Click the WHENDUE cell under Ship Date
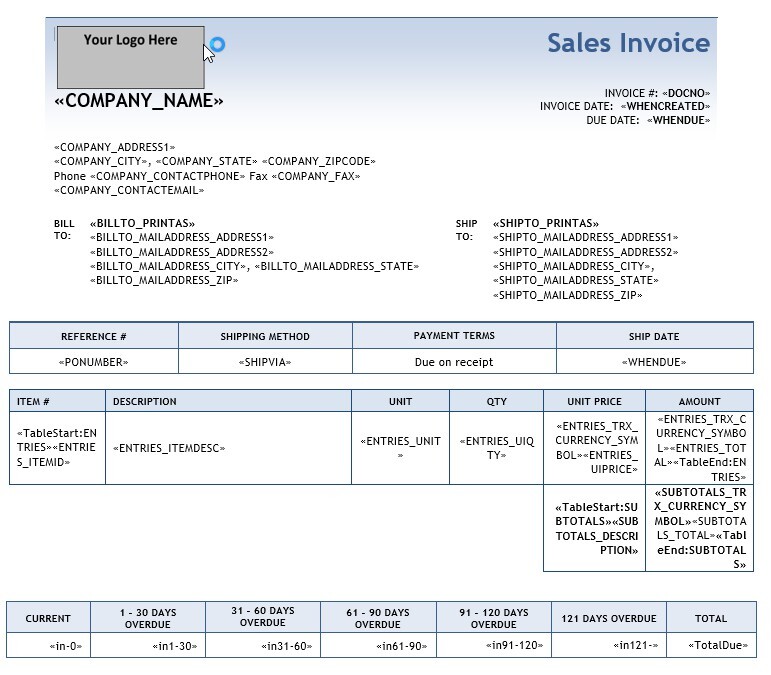This screenshot has height=675, width=771. click(654, 361)
